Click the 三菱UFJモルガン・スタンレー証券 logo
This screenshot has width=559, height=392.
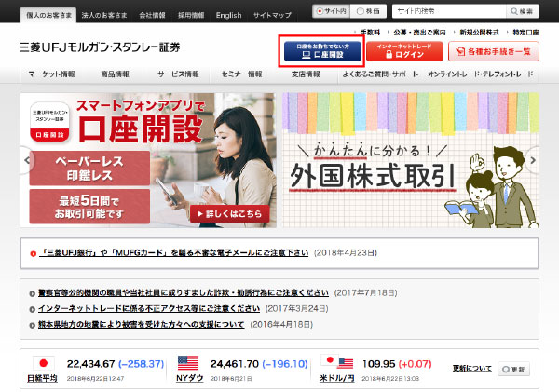coord(100,47)
